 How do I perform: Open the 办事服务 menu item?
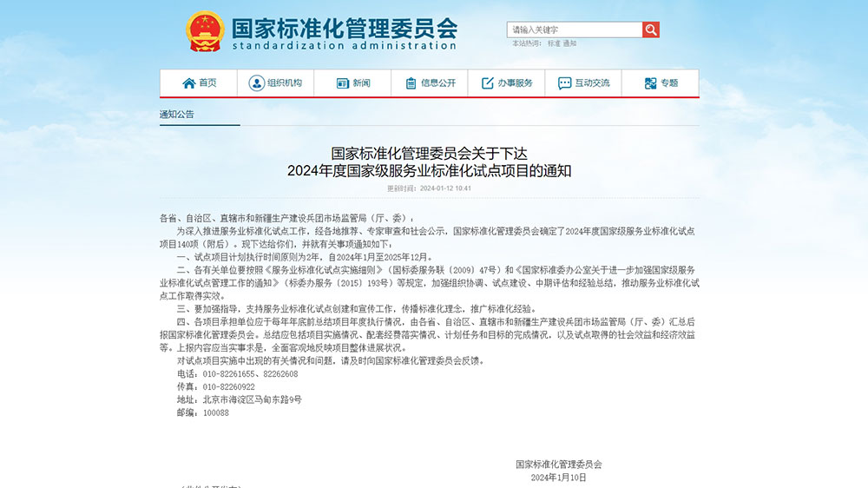507,83
